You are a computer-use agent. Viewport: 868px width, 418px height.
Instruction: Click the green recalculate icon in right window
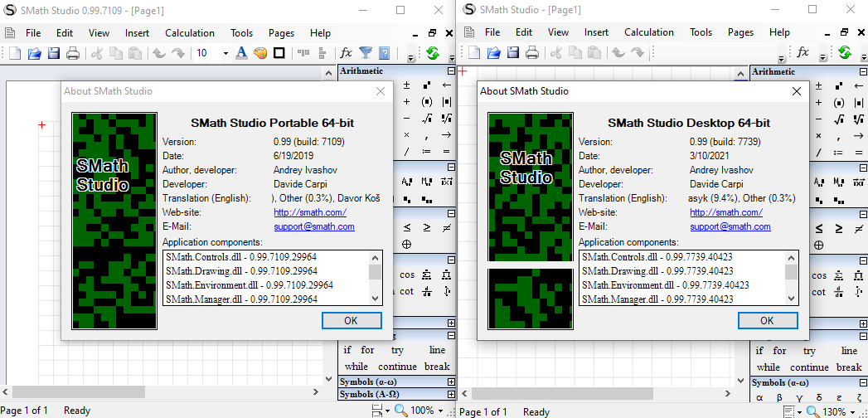(844, 53)
